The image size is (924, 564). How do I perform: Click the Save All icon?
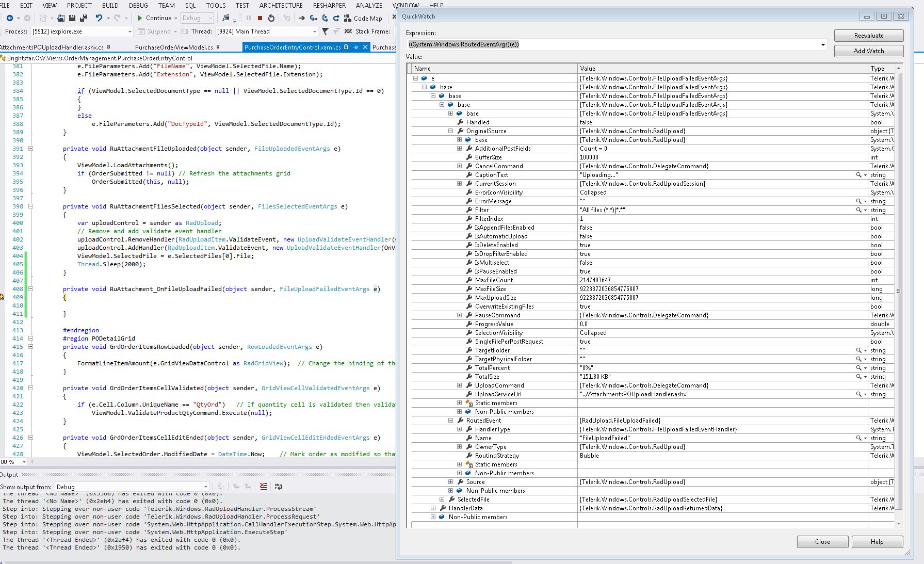pos(83,18)
